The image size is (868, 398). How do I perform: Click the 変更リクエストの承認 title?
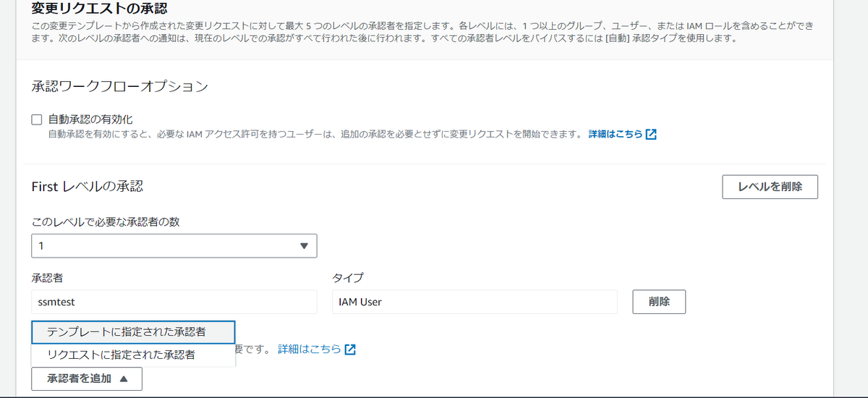pyautogui.click(x=100, y=9)
